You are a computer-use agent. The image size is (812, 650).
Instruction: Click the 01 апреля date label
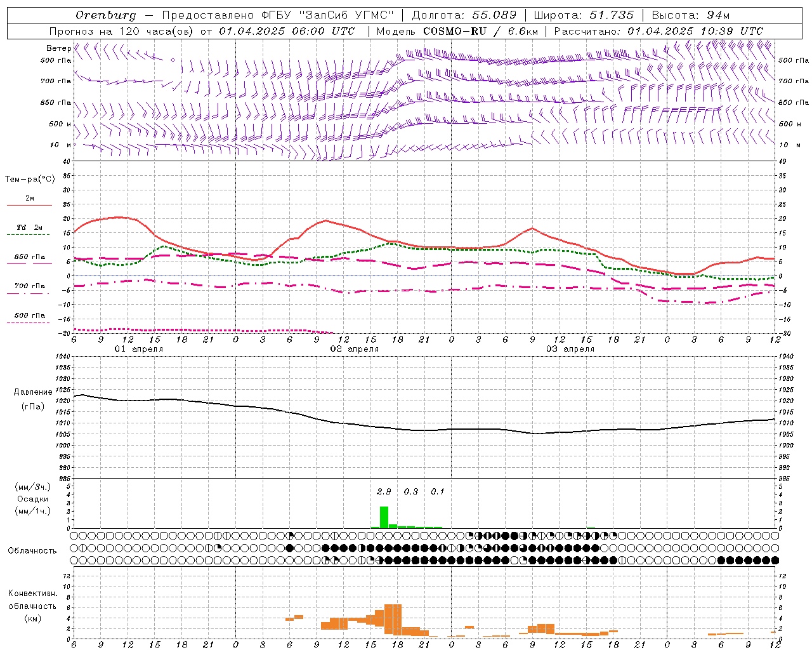tap(138, 349)
